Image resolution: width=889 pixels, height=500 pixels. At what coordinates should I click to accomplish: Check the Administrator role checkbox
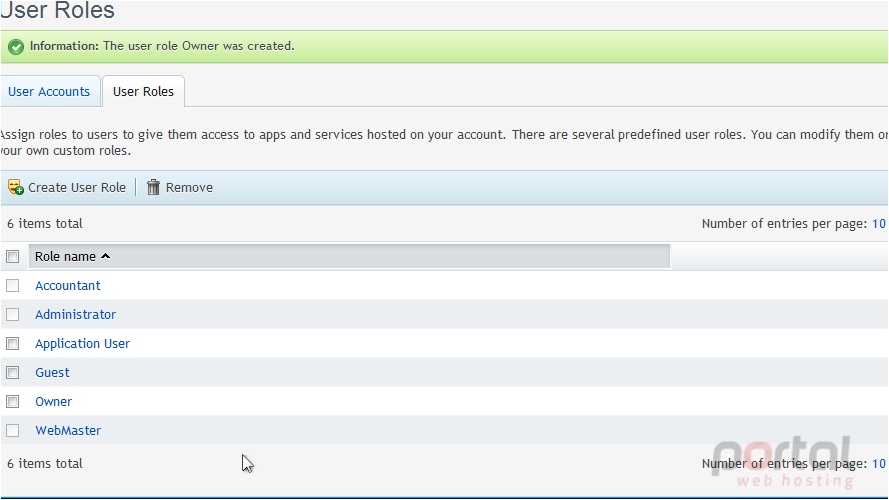(12, 314)
